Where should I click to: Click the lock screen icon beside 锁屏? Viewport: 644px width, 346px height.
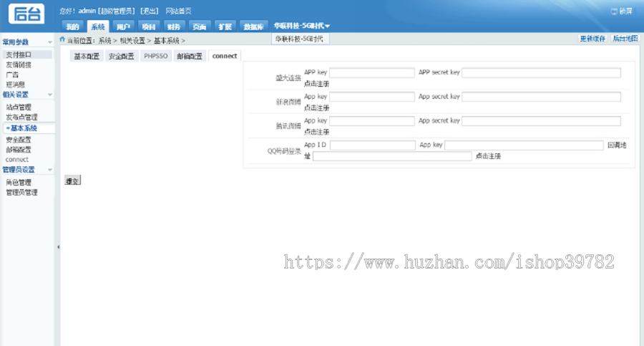pyautogui.click(x=614, y=11)
